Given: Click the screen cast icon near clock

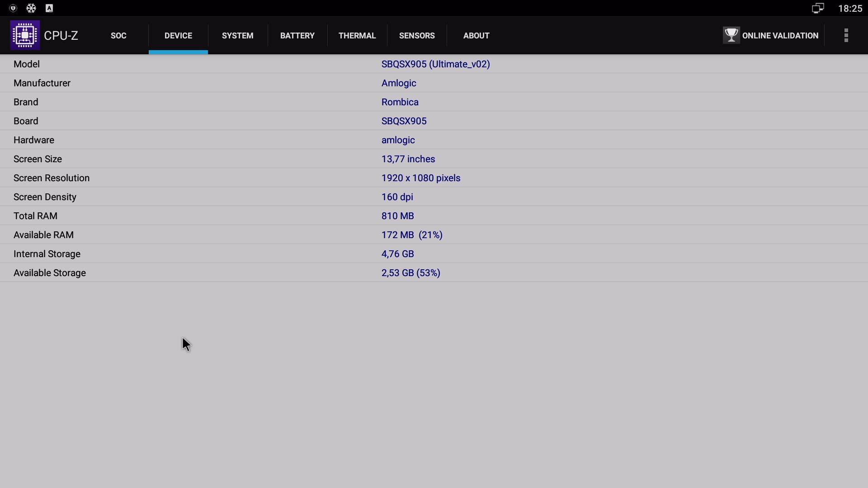Looking at the screenshot, I should coord(817,8).
